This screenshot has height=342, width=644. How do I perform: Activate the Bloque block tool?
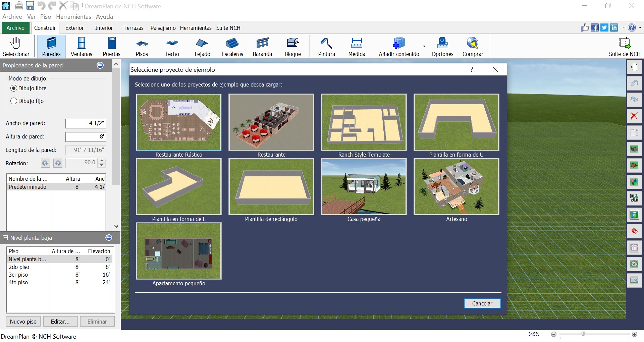tap(292, 47)
